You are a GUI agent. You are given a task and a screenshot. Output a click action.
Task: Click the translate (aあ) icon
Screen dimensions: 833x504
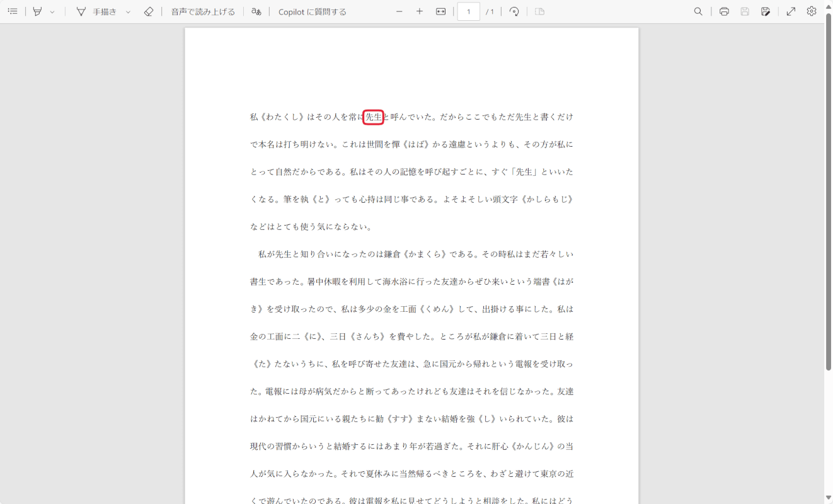coord(256,11)
